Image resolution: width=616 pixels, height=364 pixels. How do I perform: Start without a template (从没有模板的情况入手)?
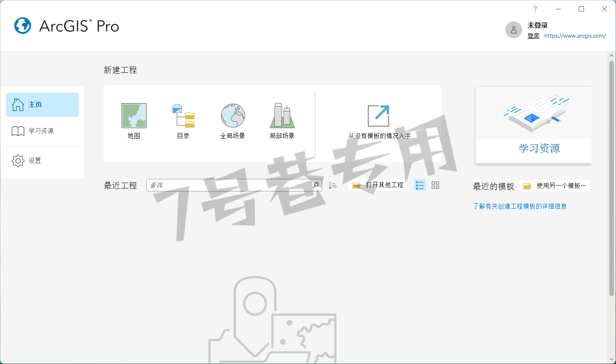379,121
